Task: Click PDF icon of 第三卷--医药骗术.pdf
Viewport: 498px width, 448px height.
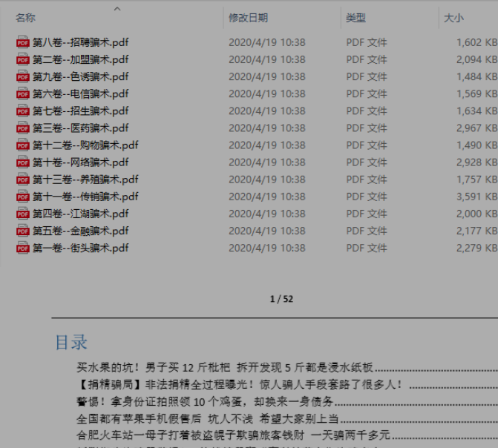Action: coord(22,128)
